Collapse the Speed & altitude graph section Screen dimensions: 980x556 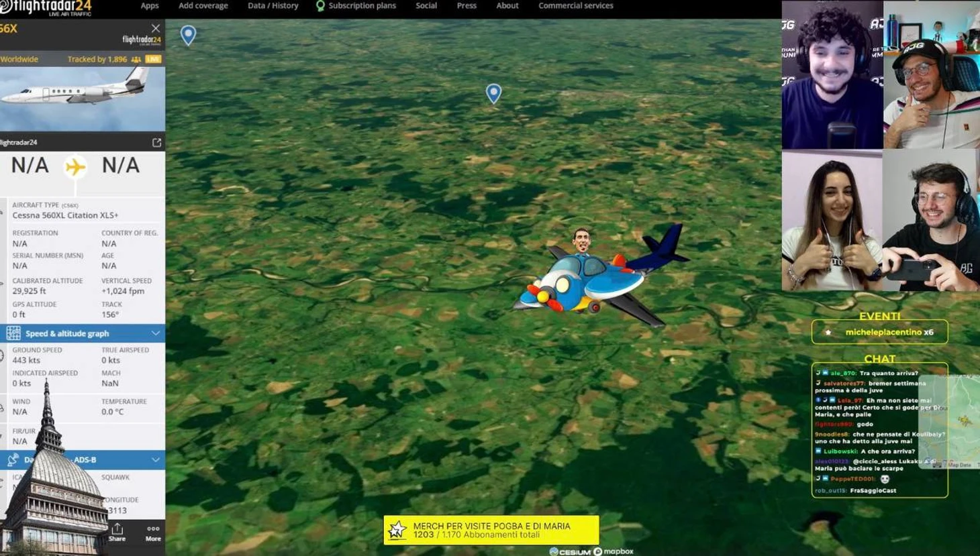(x=156, y=333)
